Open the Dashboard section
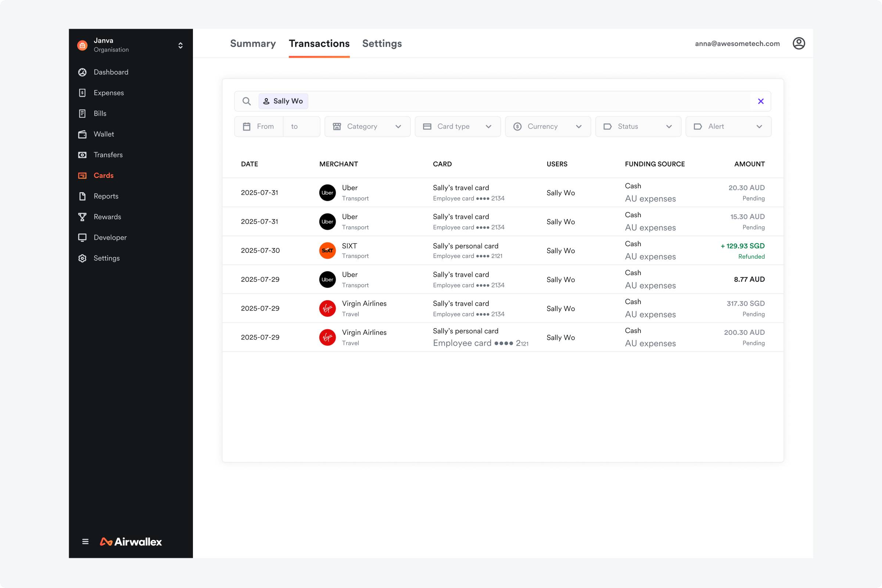The image size is (882, 588). coord(111,72)
